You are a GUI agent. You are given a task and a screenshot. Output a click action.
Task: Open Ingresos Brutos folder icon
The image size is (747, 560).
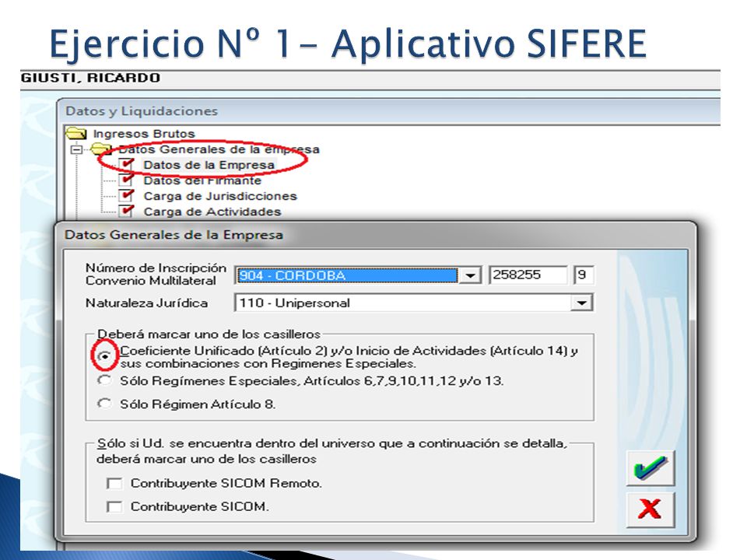tap(76, 133)
